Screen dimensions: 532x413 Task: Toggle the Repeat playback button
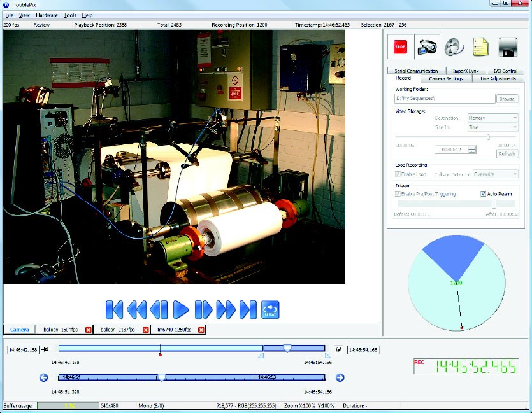click(x=270, y=310)
